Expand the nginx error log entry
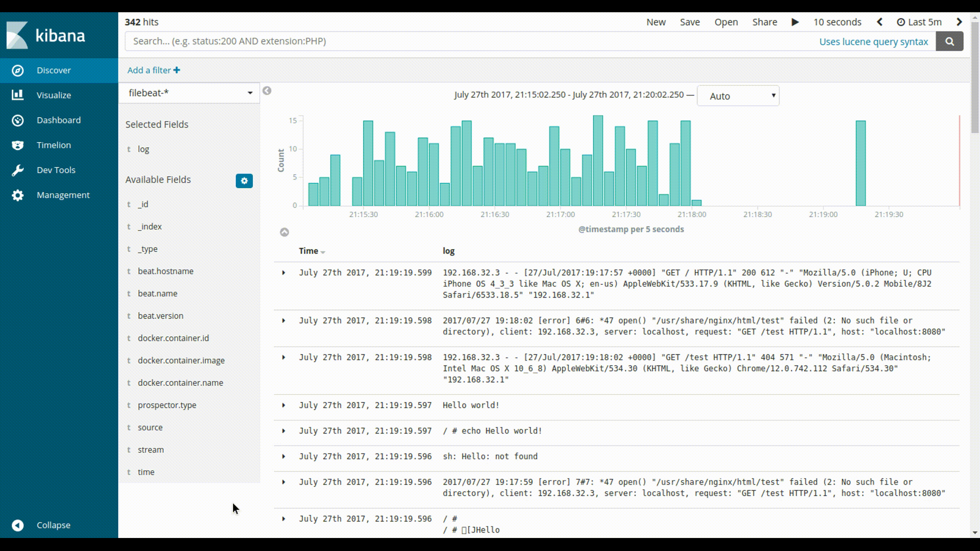This screenshot has height=551, width=980. pos(283,320)
